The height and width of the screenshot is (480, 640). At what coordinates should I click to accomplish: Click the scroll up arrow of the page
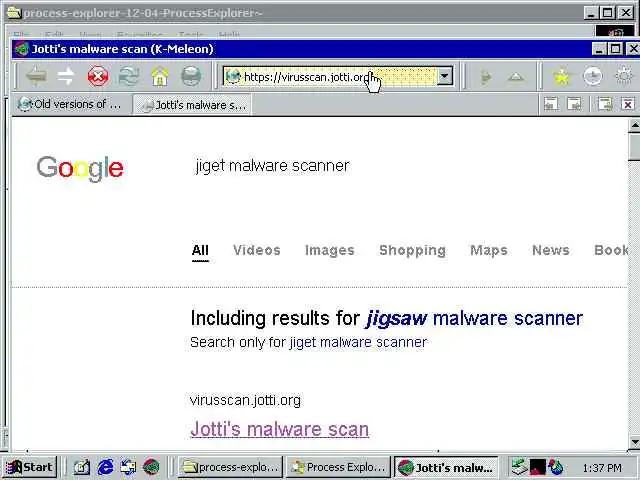pos(634,125)
